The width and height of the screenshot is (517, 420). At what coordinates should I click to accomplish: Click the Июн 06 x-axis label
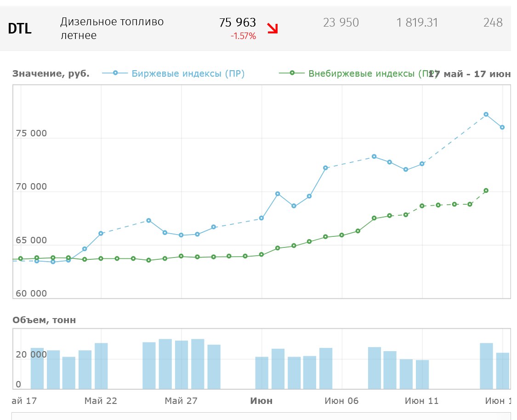tap(341, 401)
